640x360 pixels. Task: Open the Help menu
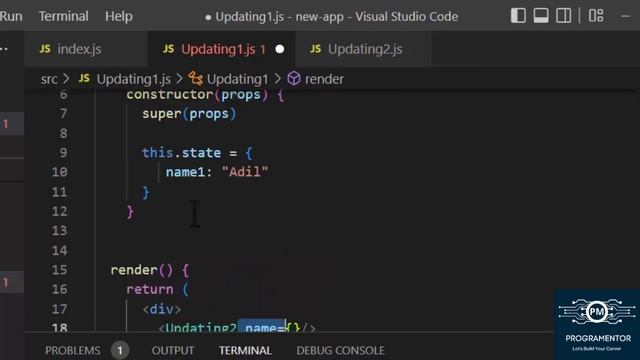click(x=119, y=16)
